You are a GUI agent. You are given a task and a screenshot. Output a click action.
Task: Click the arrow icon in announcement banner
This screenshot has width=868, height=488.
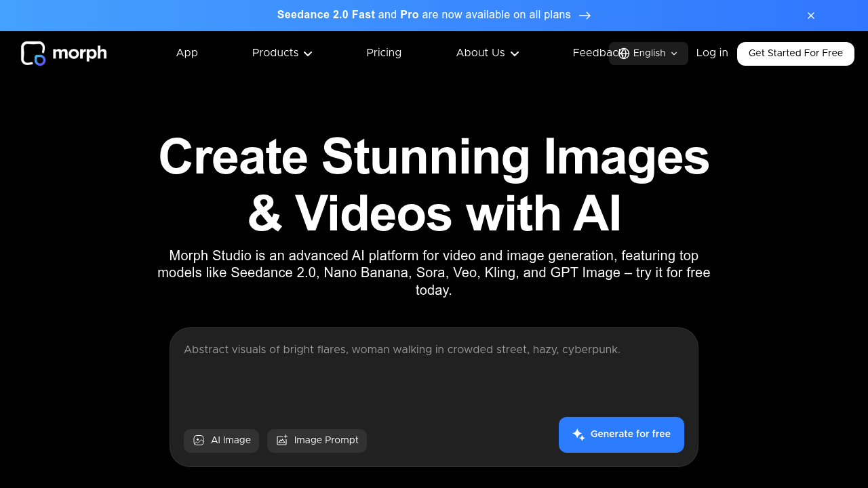click(585, 16)
